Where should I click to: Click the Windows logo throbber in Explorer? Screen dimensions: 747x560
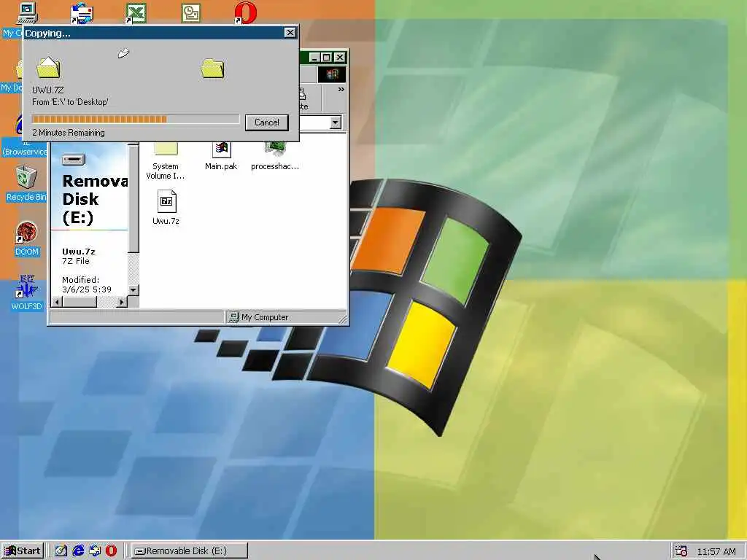point(332,74)
